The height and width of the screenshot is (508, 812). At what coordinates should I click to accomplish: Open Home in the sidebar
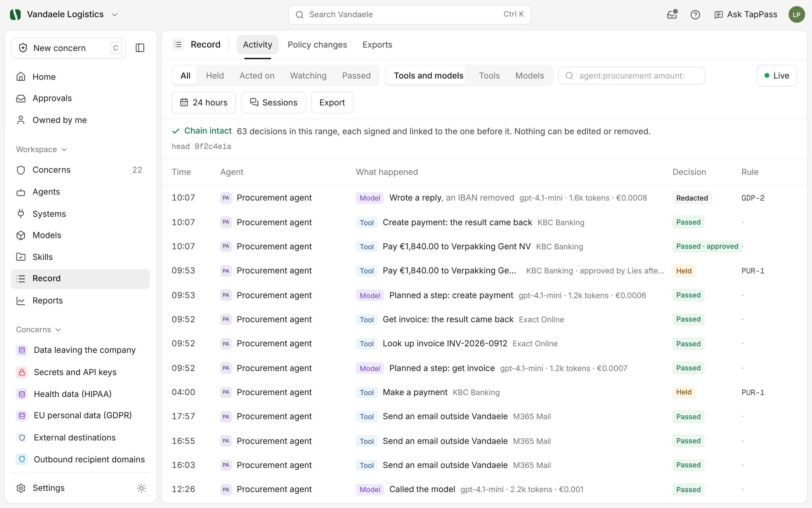click(80, 77)
